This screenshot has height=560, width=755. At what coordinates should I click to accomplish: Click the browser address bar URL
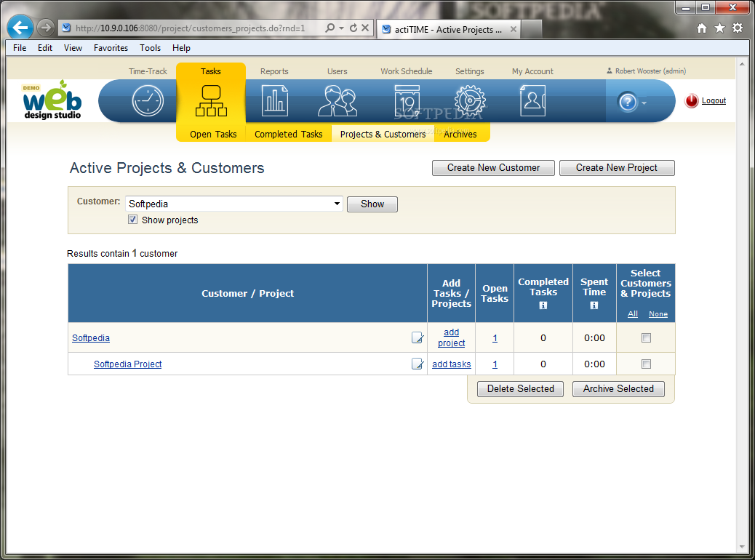(190, 28)
